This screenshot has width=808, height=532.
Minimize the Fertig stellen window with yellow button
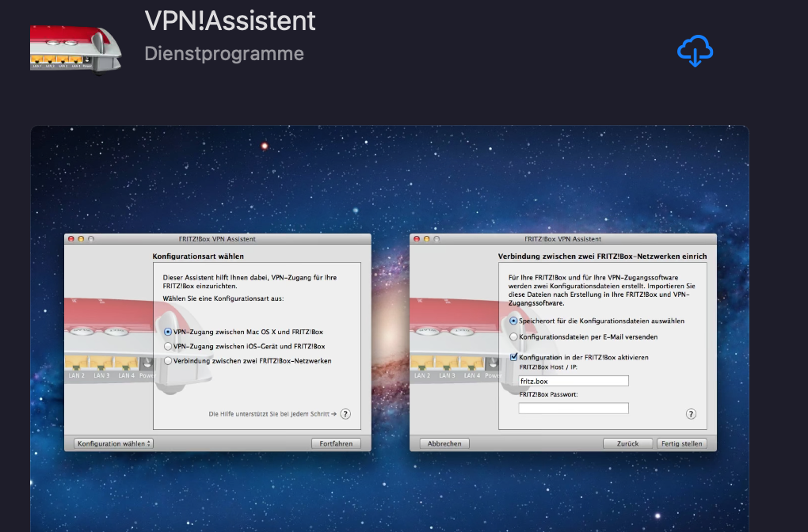pos(427,239)
